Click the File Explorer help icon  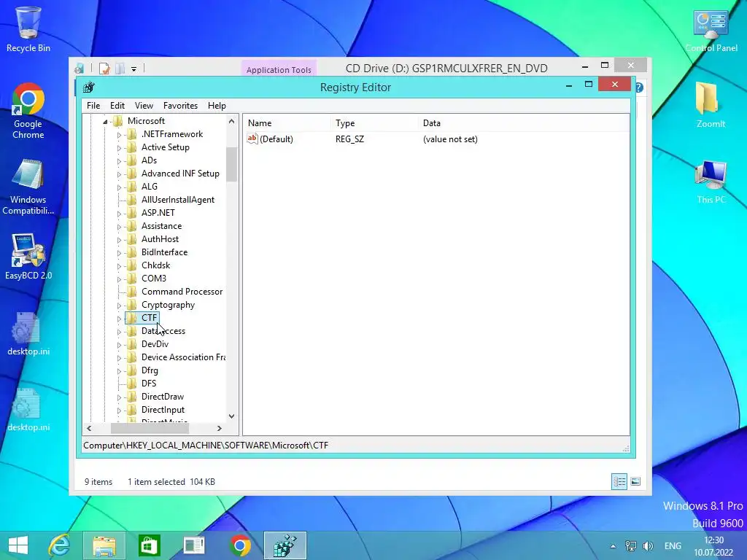[x=639, y=87]
